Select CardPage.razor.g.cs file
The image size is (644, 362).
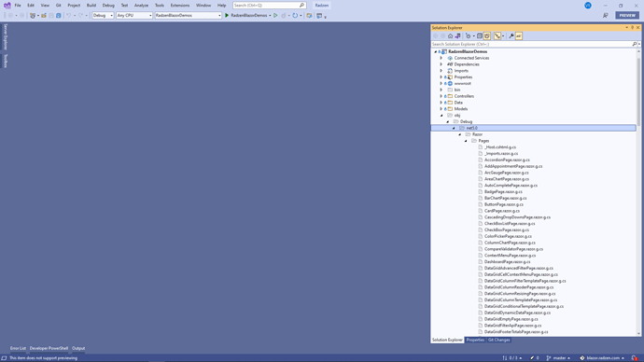502,211
